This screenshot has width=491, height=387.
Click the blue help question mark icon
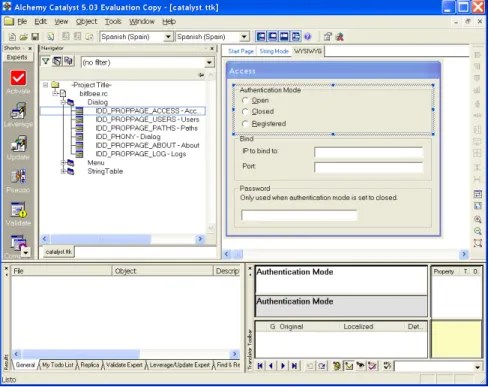tap(308, 37)
